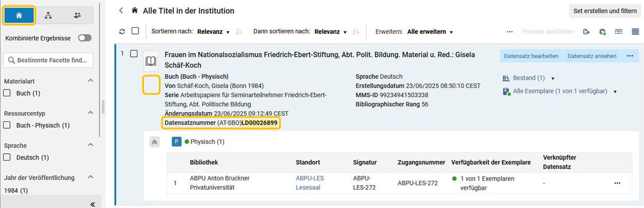Open more actions menu for the record

tap(630, 56)
